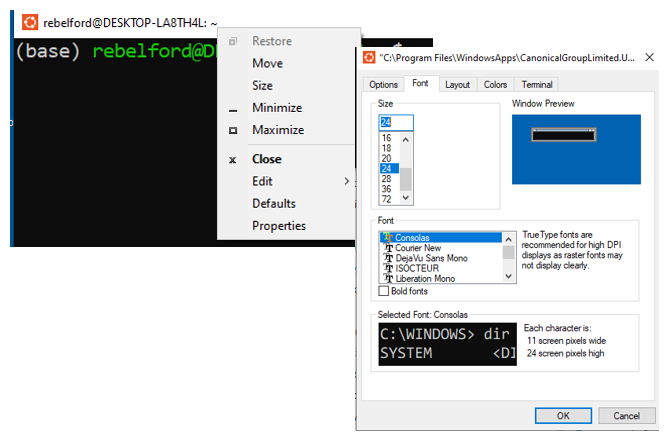Click TrueType icon beside Liberation Mono
This screenshot has height=437, width=668.
tap(389, 278)
